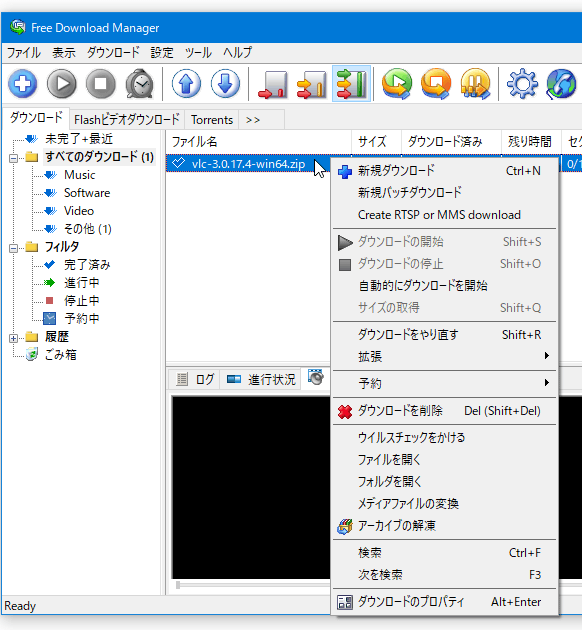Viewport: 582px width, 630px height.
Task: Open the 拡張 submenu arrow
Action: [546, 356]
